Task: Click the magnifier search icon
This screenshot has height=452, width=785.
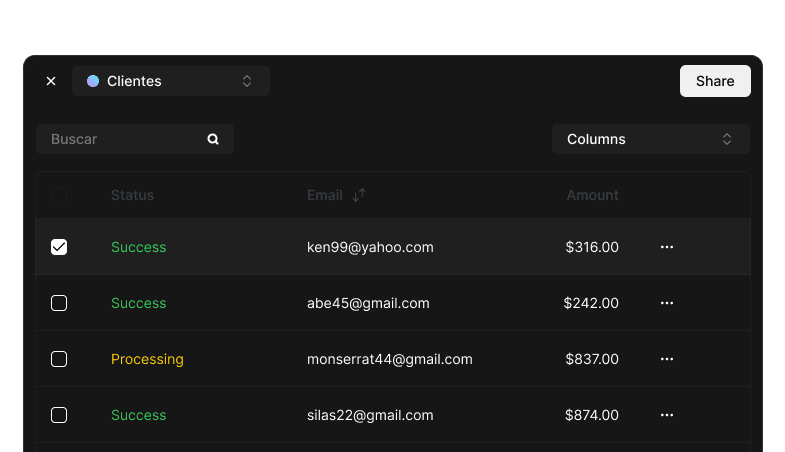Action: tap(213, 139)
